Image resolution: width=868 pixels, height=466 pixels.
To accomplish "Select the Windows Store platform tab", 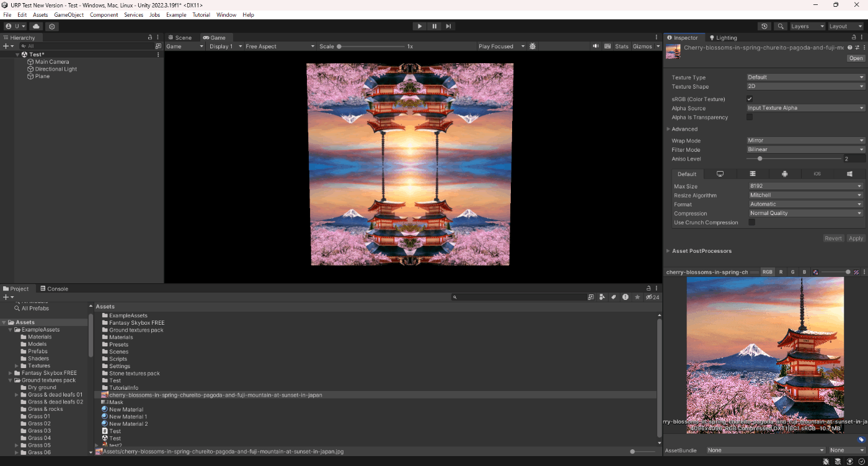I will (x=849, y=174).
